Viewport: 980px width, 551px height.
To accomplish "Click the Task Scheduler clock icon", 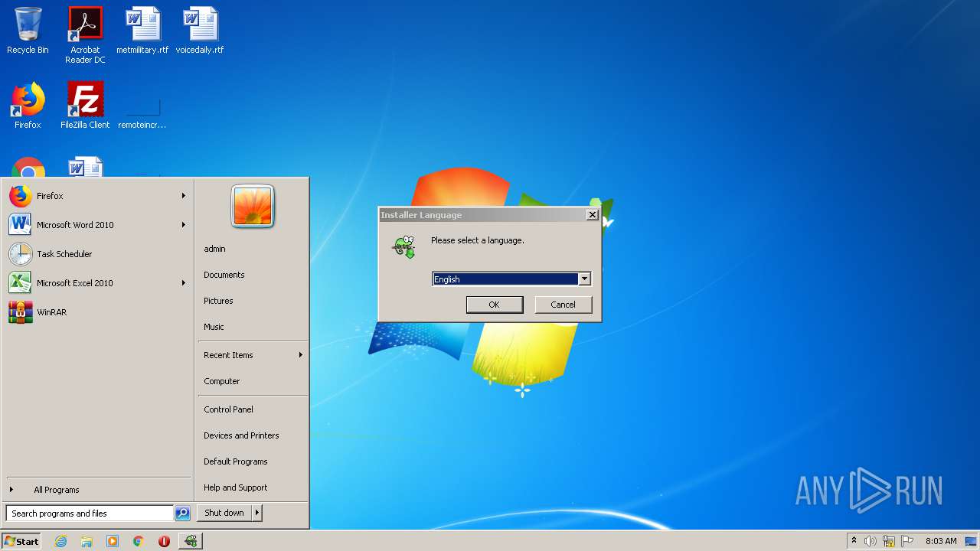I will [21, 254].
